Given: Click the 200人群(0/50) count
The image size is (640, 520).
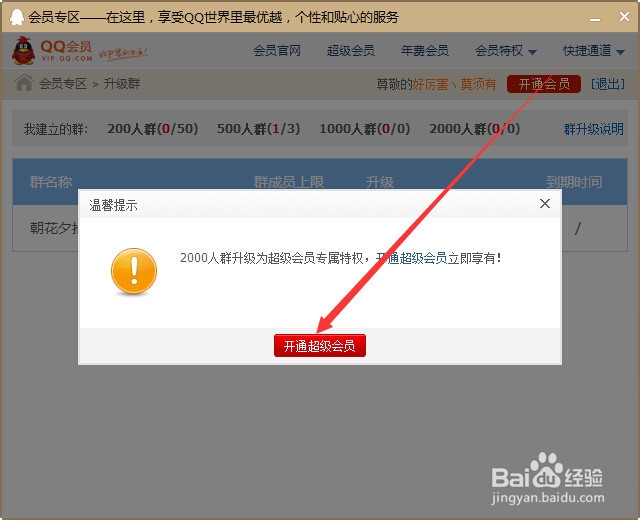Looking at the screenshot, I should pyautogui.click(x=153, y=129).
